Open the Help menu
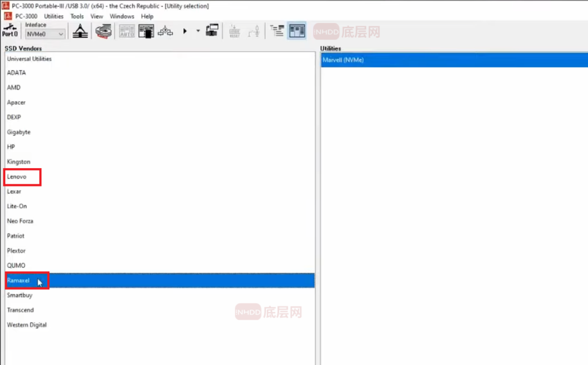588x365 pixels. [147, 17]
